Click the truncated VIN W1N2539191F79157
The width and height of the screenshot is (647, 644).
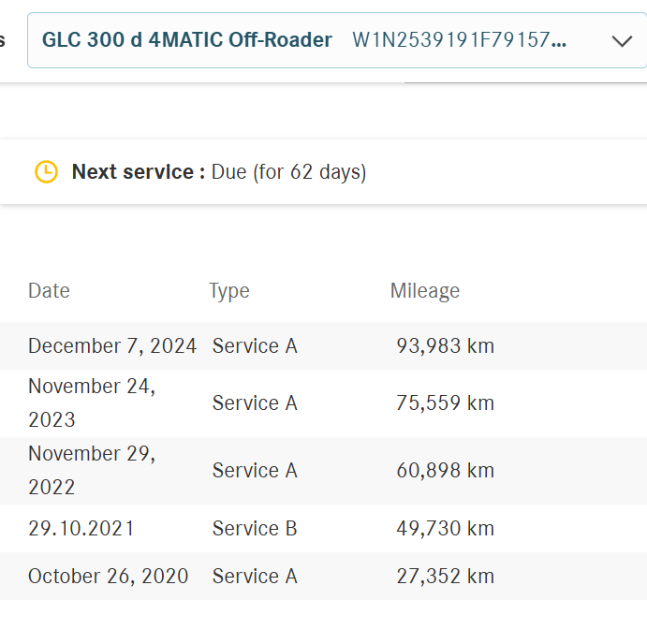[459, 40]
